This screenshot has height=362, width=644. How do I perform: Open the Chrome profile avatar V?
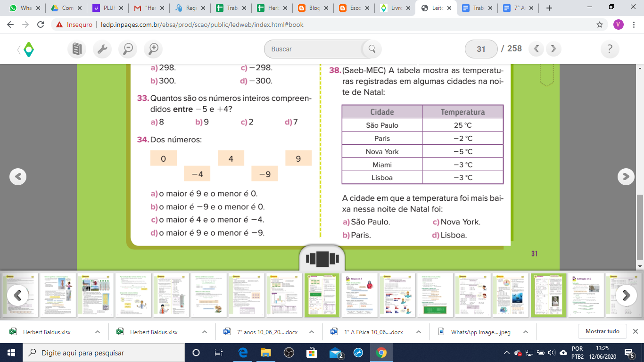619,25
